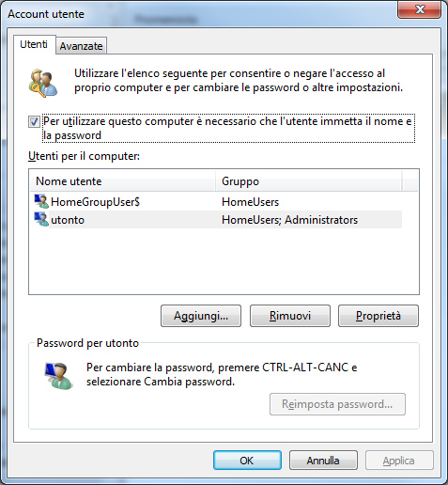
Task: Click the utonto user account icon
Action: coord(41,219)
